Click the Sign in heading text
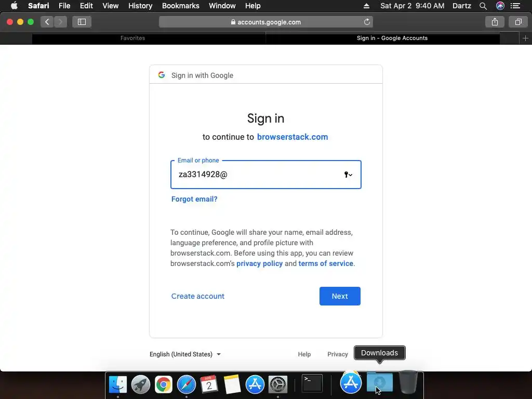532x399 pixels. tap(265, 118)
